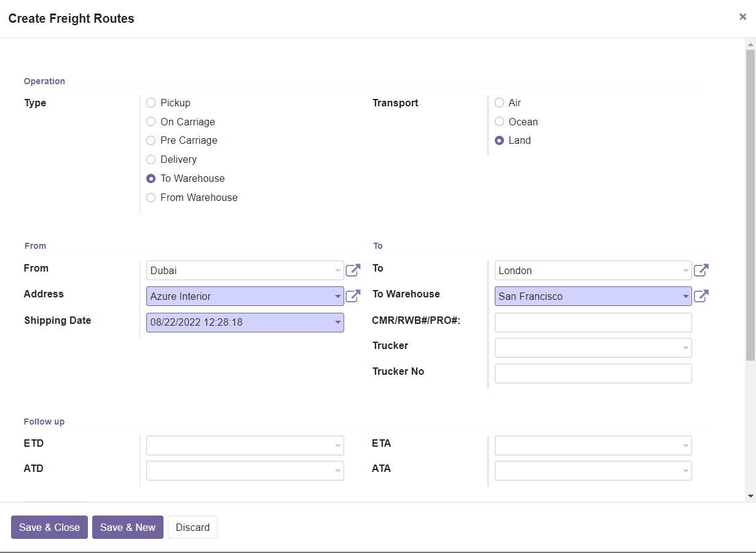Open external link for From Dubai
This screenshot has width=756, height=553.
353,270
